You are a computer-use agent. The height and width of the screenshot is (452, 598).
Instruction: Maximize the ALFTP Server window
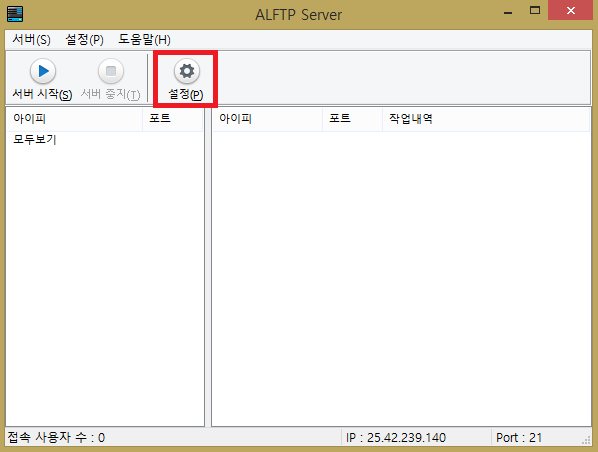(535, 11)
